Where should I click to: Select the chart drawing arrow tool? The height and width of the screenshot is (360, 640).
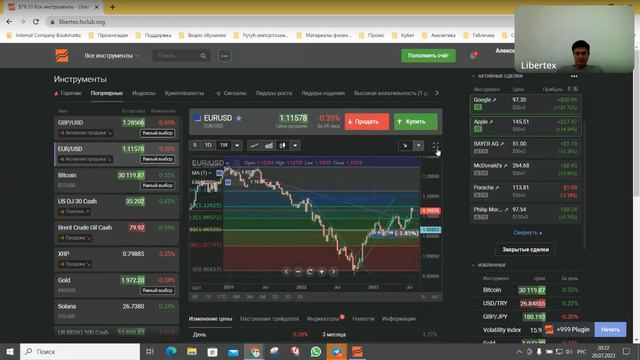click(405, 146)
